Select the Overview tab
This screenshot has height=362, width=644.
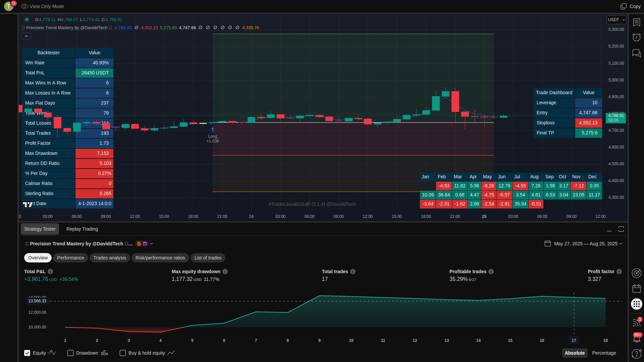tap(38, 258)
